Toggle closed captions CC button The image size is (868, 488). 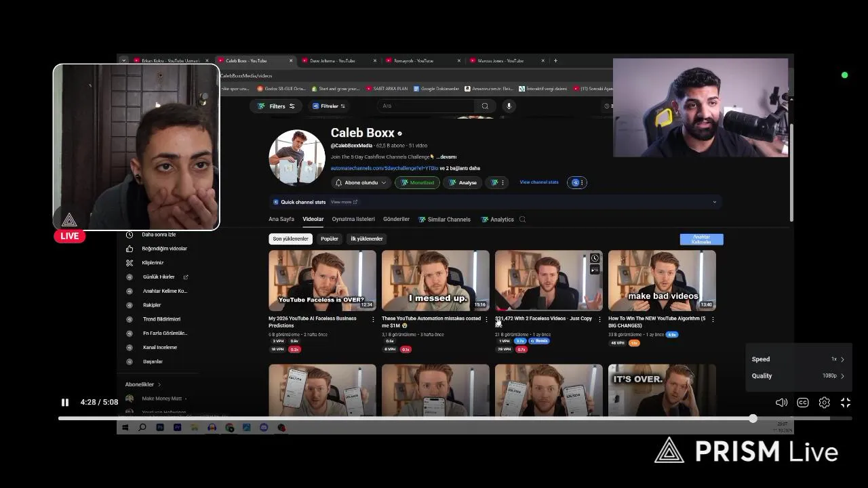click(803, 403)
